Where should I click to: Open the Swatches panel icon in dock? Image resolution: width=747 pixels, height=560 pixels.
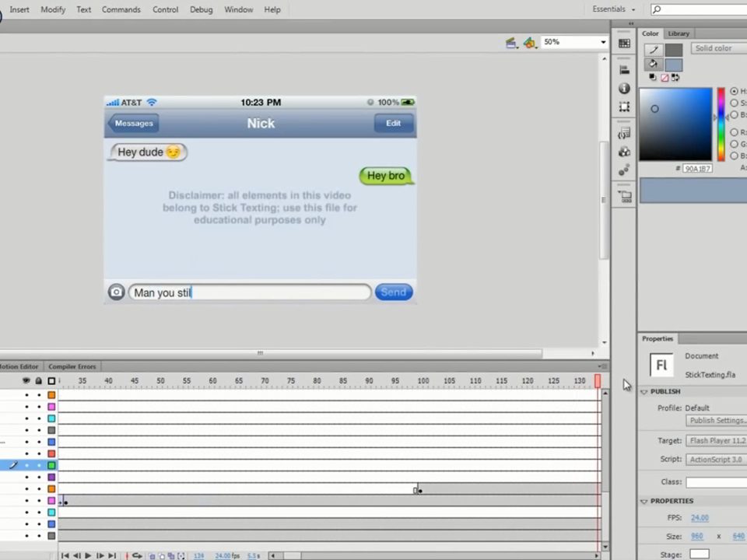[x=624, y=44]
